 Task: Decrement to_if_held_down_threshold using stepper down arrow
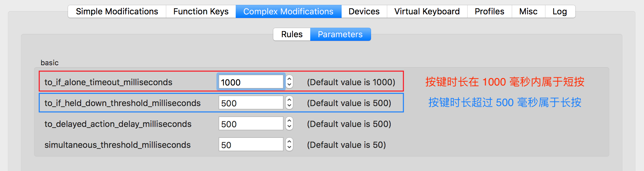(289, 106)
